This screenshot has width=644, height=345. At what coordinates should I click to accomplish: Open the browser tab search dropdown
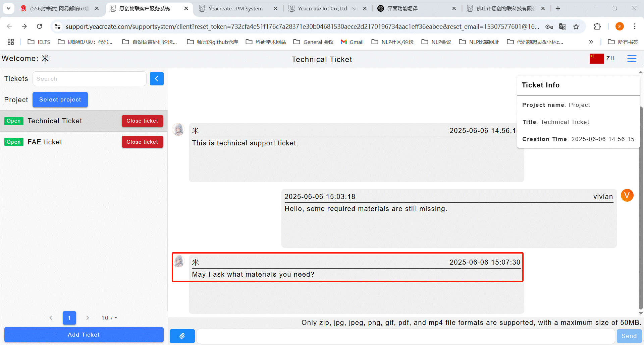pos(8,8)
